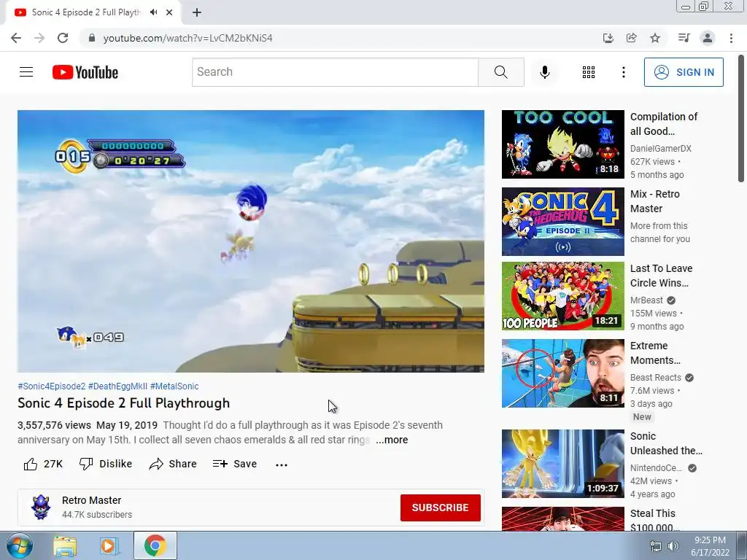747x560 pixels.
Task: Open network tray icon
Action: click(x=656, y=545)
